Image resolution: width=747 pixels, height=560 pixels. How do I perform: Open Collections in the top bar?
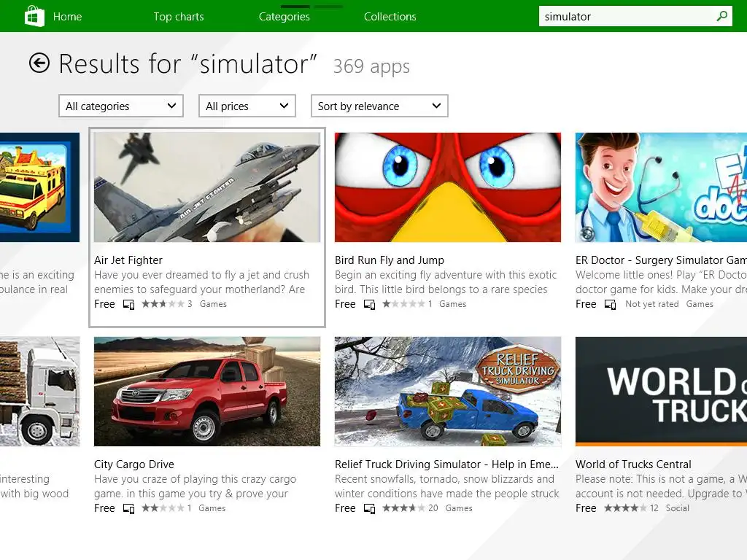(390, 17)
